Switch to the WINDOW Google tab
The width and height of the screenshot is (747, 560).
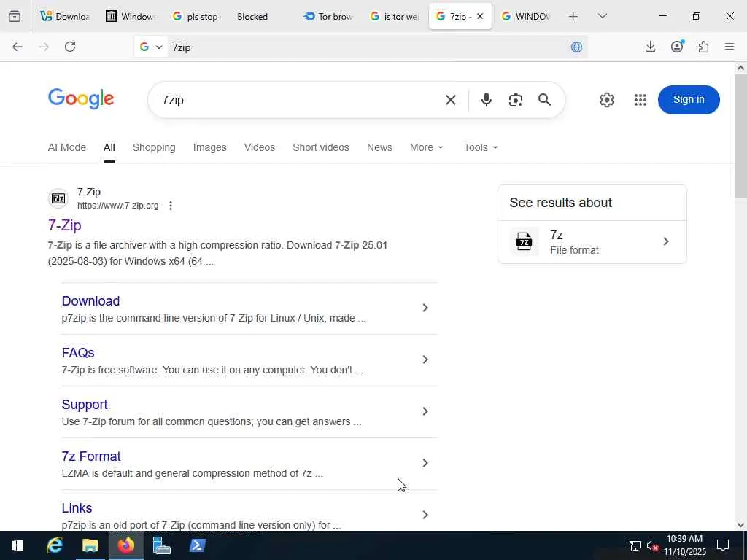coord(526,16)
